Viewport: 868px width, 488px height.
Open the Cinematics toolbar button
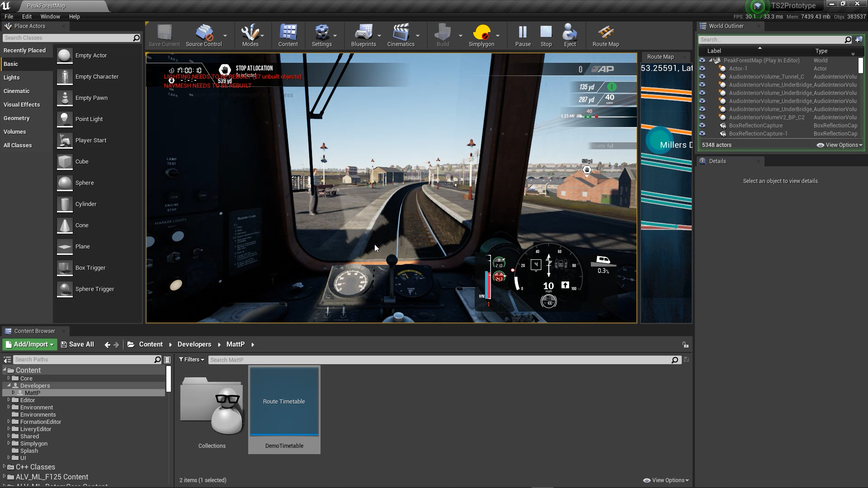point(400,36)
